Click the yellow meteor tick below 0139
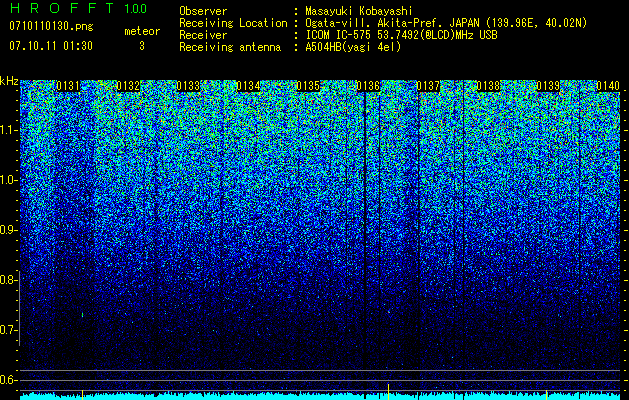 pos(546,393)
